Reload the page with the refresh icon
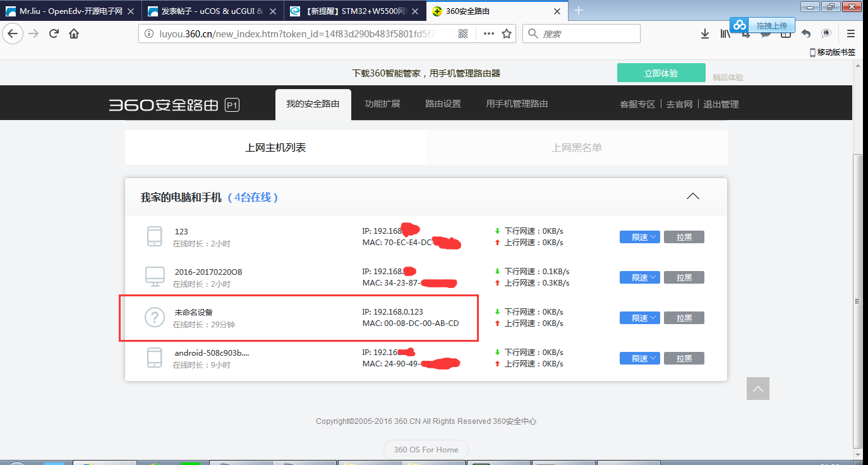The image size is (868, 465). 54,33
